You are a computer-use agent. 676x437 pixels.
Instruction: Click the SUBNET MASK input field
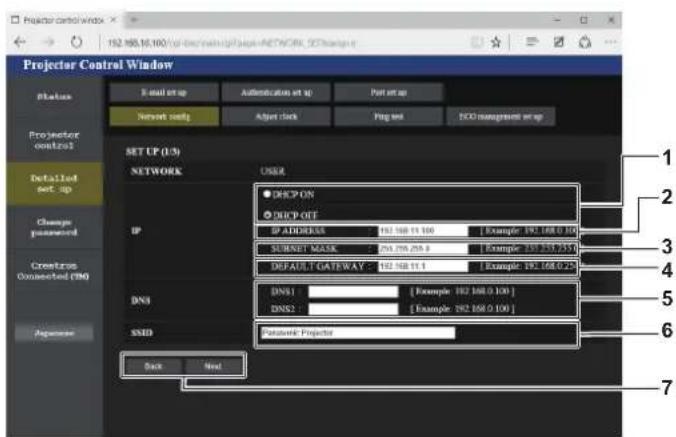423,249
